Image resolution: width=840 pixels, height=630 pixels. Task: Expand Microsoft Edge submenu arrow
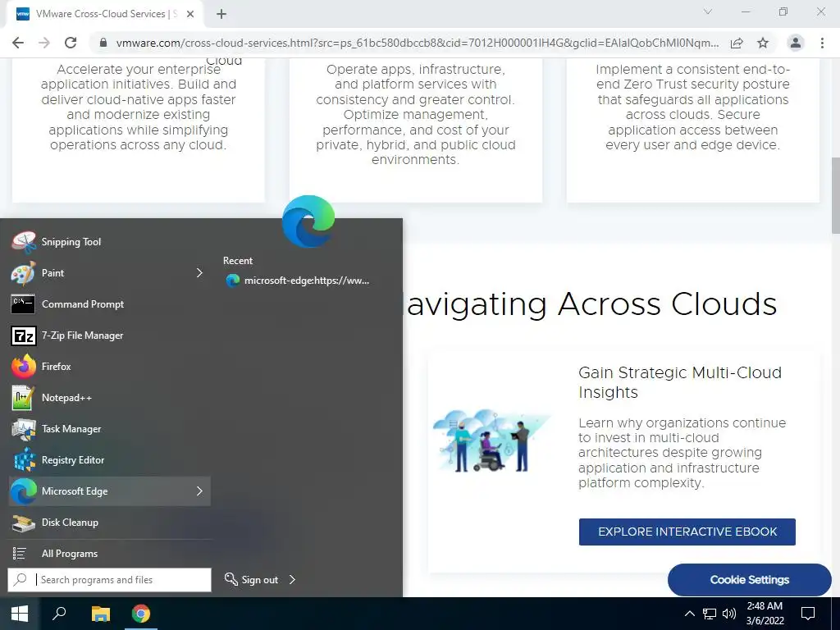click(x=199, y=491)
